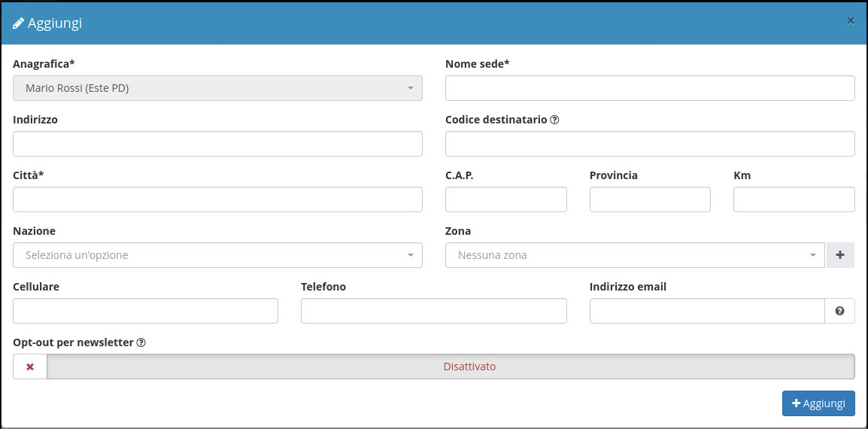Select the Km input box
Image resolution: width=868 pixels, height=429 pixels.
(794, 199)
